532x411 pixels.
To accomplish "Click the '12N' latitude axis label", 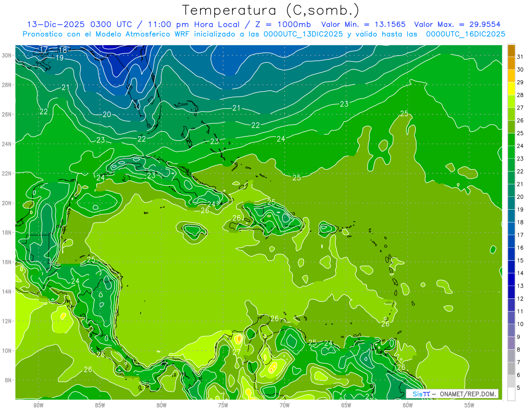I will [7, 321].
